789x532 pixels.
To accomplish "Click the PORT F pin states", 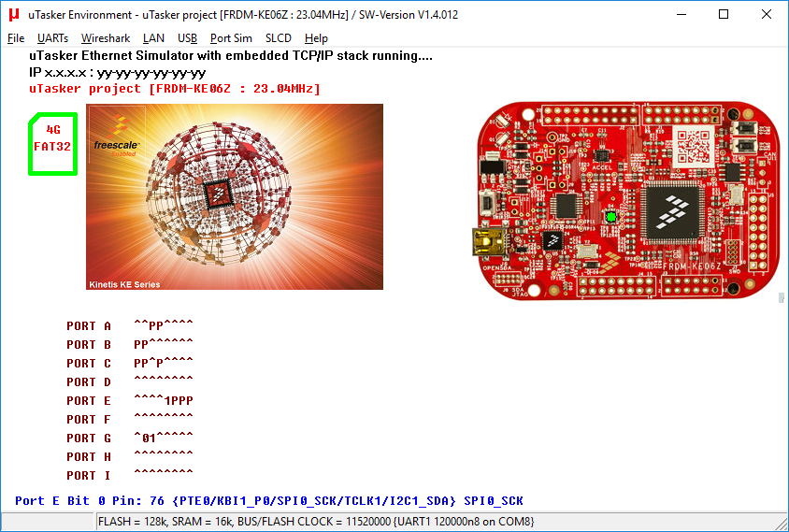I will coord(164,419).
